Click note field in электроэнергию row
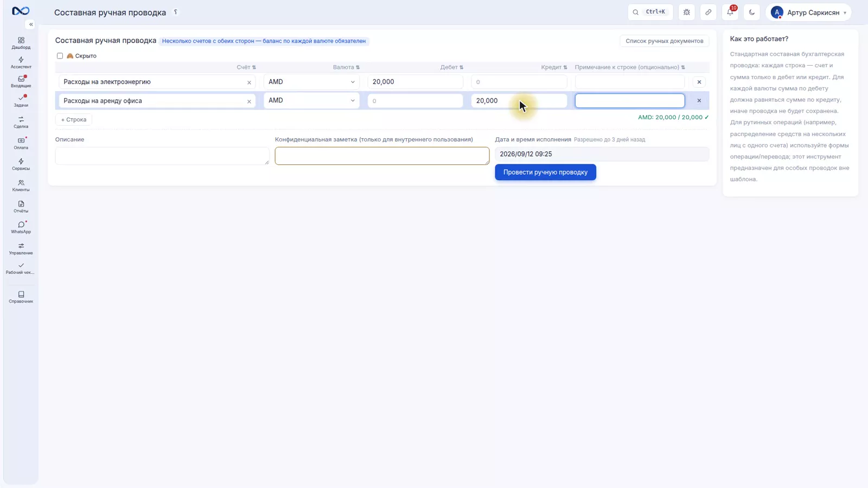The image size is (868, 488). pyautogui.click(x=630, y=82)
